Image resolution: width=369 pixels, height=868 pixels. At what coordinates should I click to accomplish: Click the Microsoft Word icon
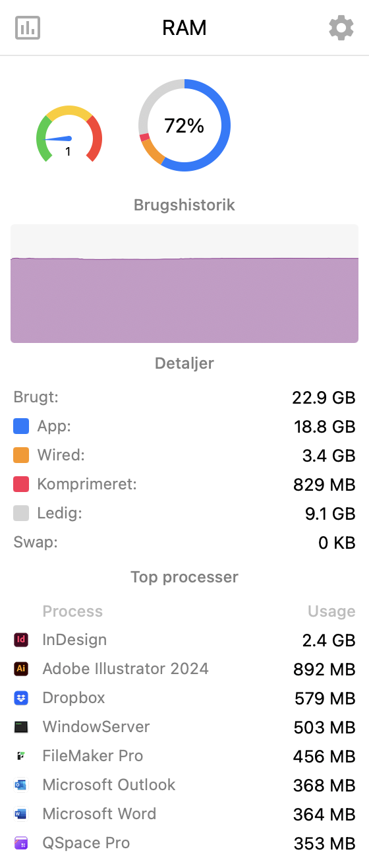point(21,813)
